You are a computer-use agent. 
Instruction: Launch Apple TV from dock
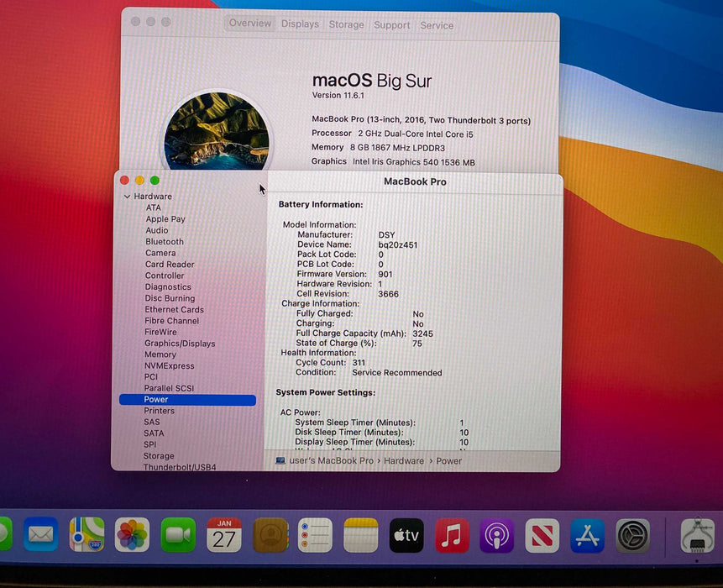click(x=406, y=535)
